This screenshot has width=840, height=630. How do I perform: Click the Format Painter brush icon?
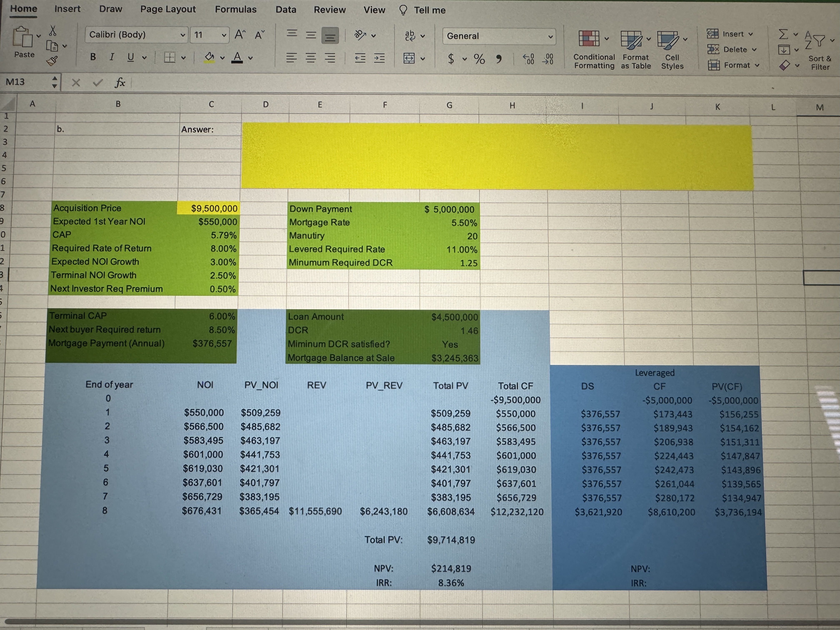point(52,61)
